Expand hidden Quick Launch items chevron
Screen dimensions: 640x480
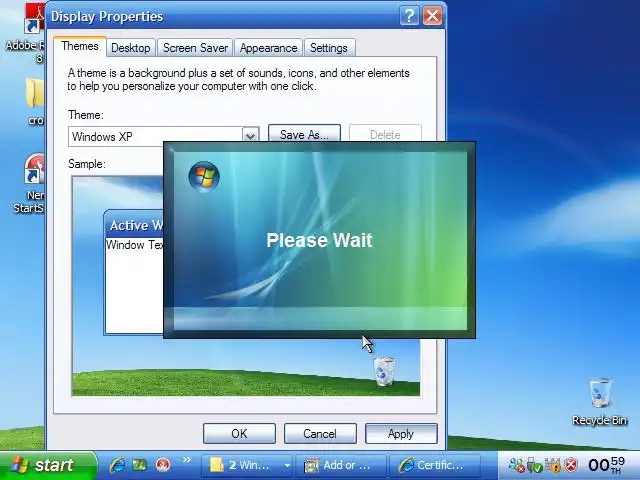(x=187, y=460)
